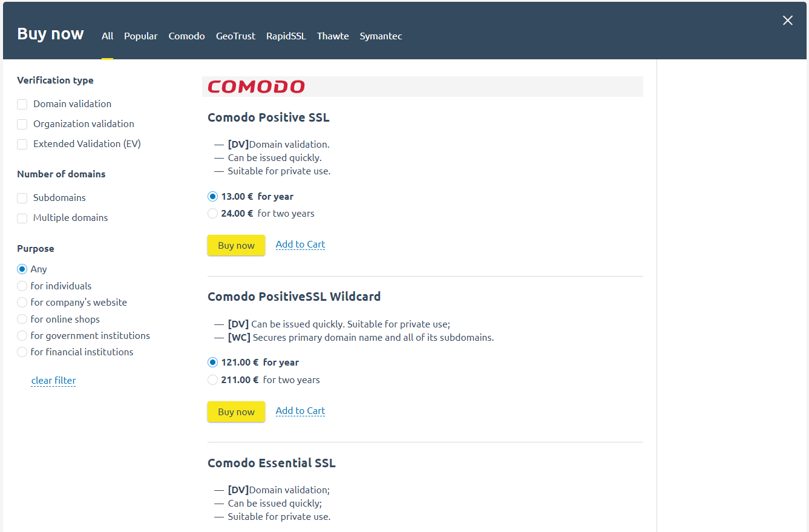809x532 pixels.
Task: Close the Buy now dialog
Action: [x=787, y=21]
